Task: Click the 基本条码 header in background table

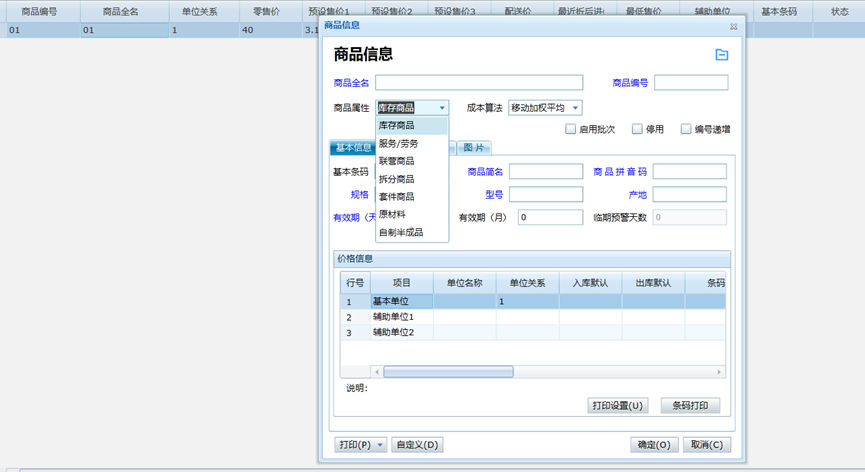Action: 779,11
